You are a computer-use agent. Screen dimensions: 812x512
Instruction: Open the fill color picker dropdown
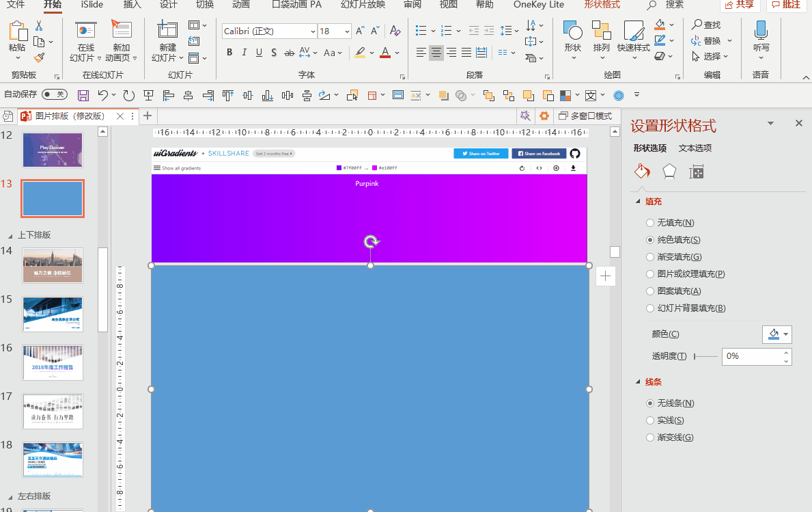[x=776, y=334]
